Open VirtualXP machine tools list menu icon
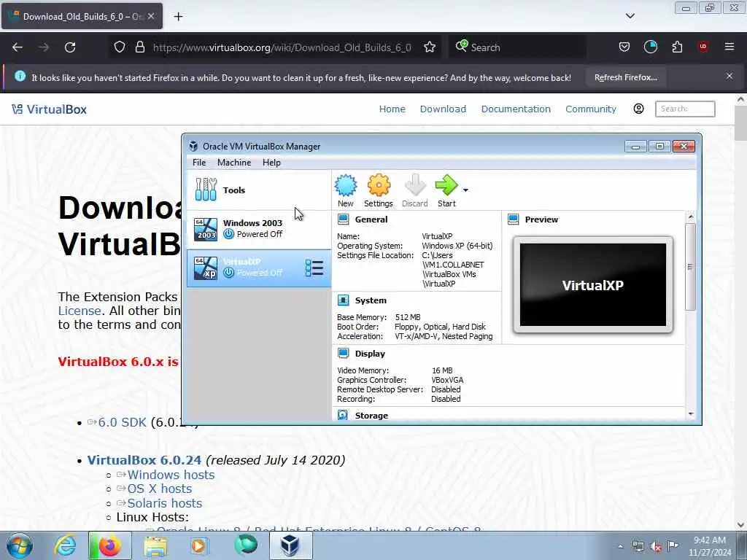Screen dimensions: 747x560 [x=314, y=268]
